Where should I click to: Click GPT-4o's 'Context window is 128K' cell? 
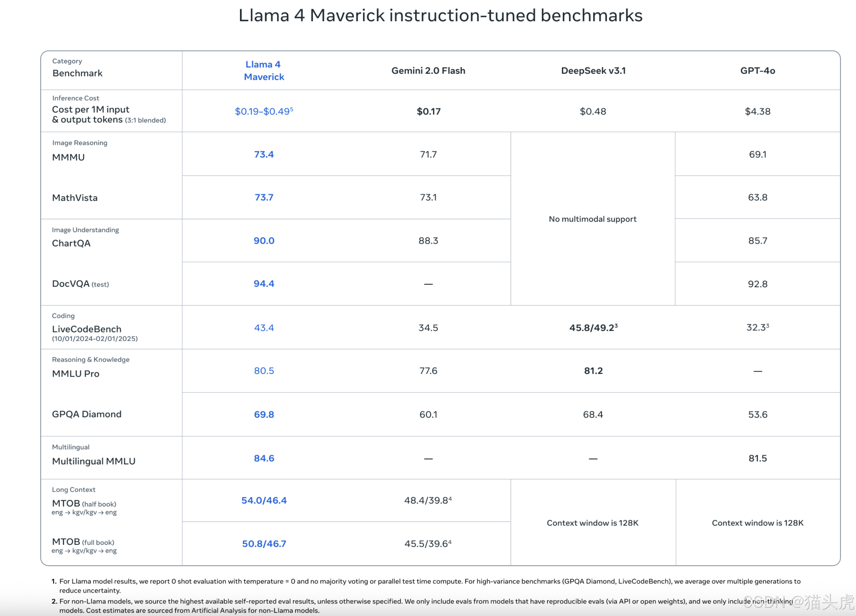pos(758,523)
